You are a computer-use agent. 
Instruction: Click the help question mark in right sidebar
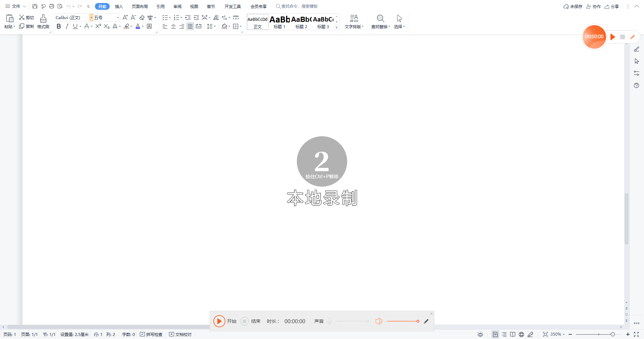tap(637, 86)
